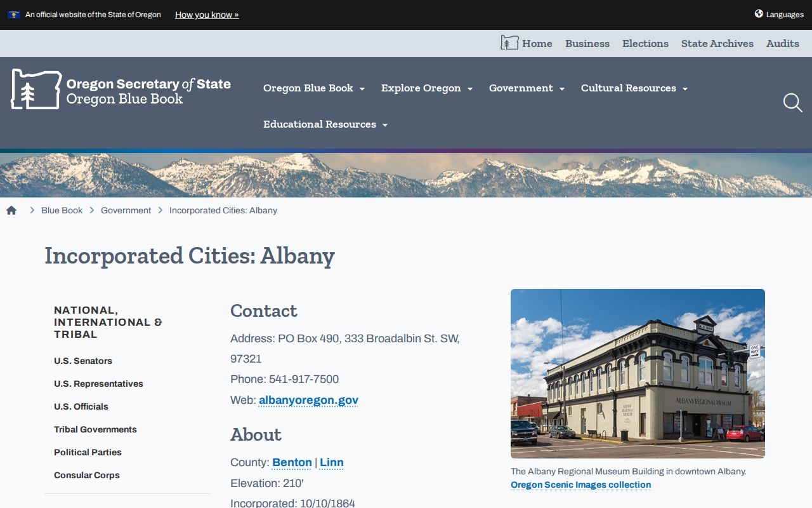Open U.S. Representatives in sidebar
Viewport: 812px width, 508px height.
click(98, 384)
